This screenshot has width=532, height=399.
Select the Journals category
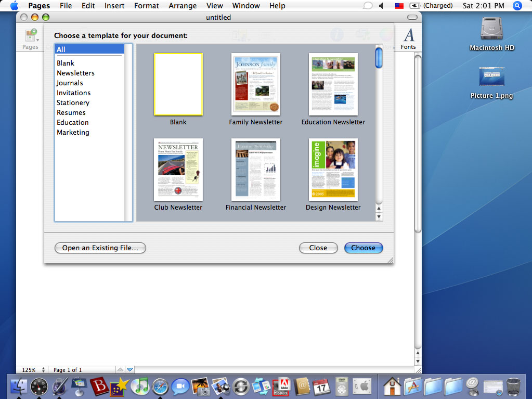(x=70, y=83)
